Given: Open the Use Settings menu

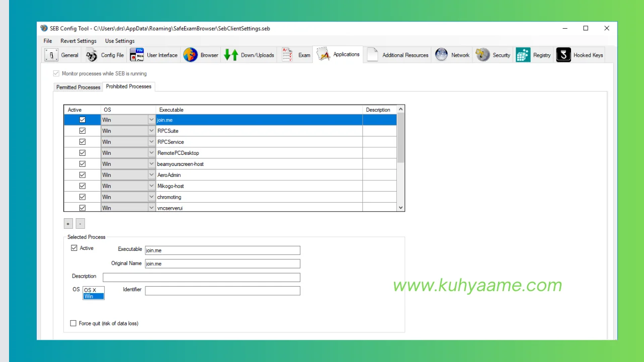Looking at the screenshot, I should [x=120, y=41].
